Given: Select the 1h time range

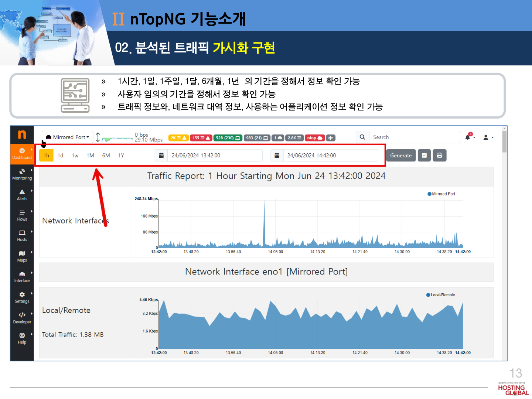Looking at the screenshot, I should pyautogui.click(x=46, y=156).
